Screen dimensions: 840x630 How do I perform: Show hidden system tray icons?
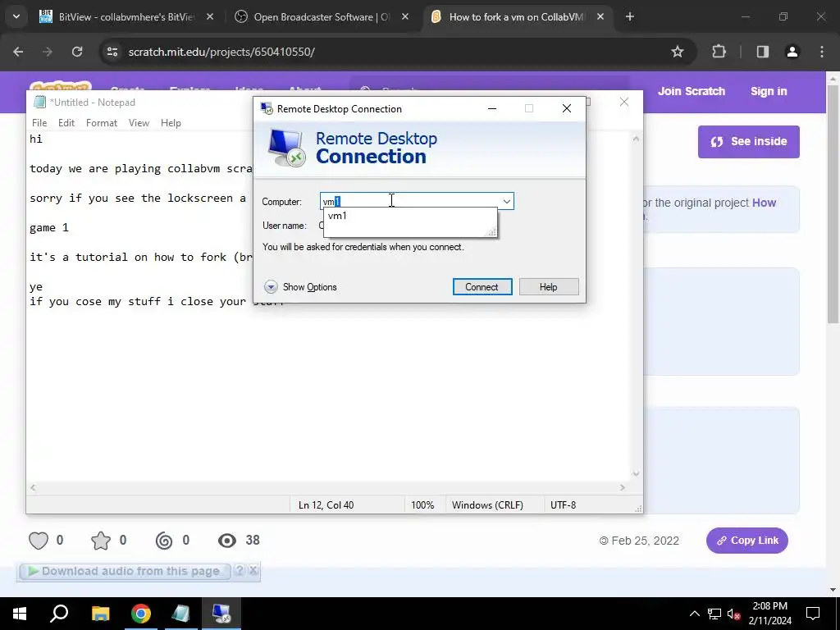694,614
